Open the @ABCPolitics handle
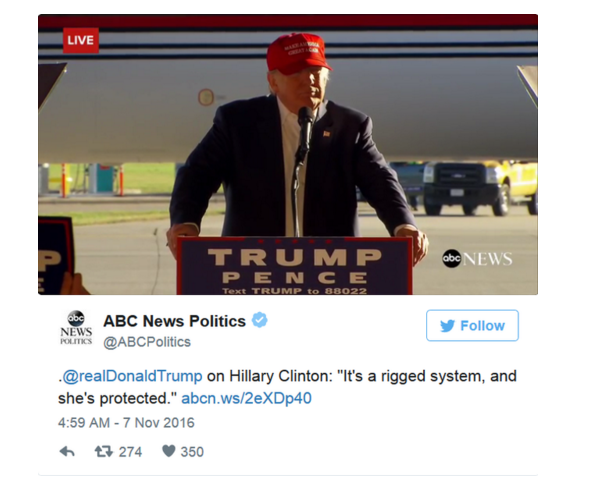The height and width of the screenshot is (497, 597). point(147,342)
